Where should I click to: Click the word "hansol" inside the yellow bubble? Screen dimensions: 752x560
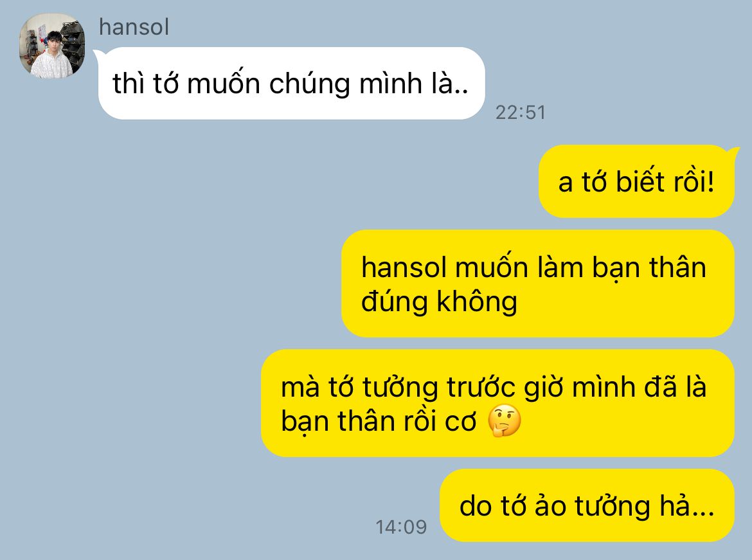click(404, 267)
